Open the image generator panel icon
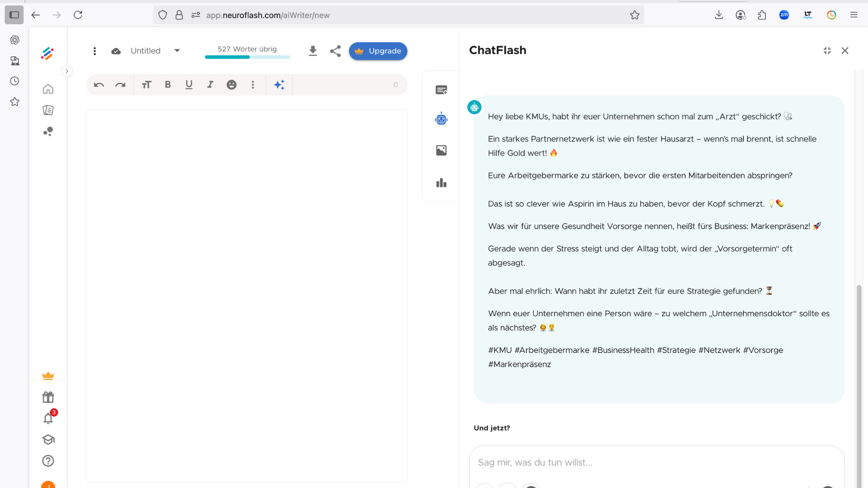 441,150
